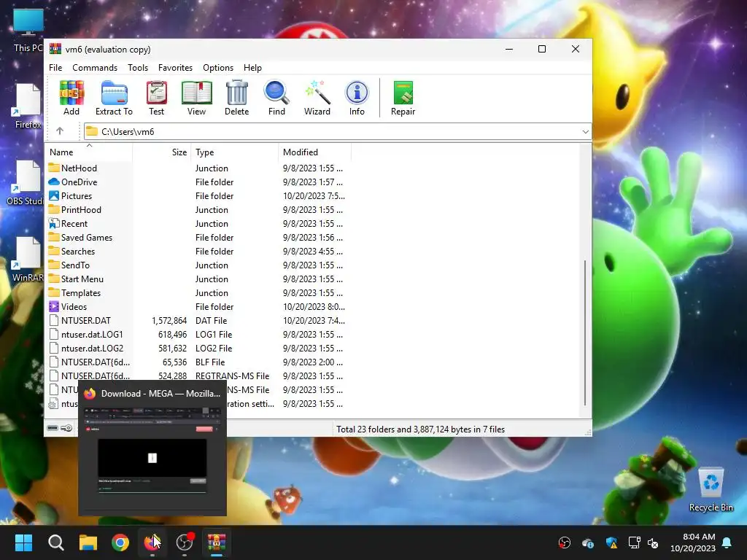Select the OneDrive cloud folder icon

click(x=54, y=182)
